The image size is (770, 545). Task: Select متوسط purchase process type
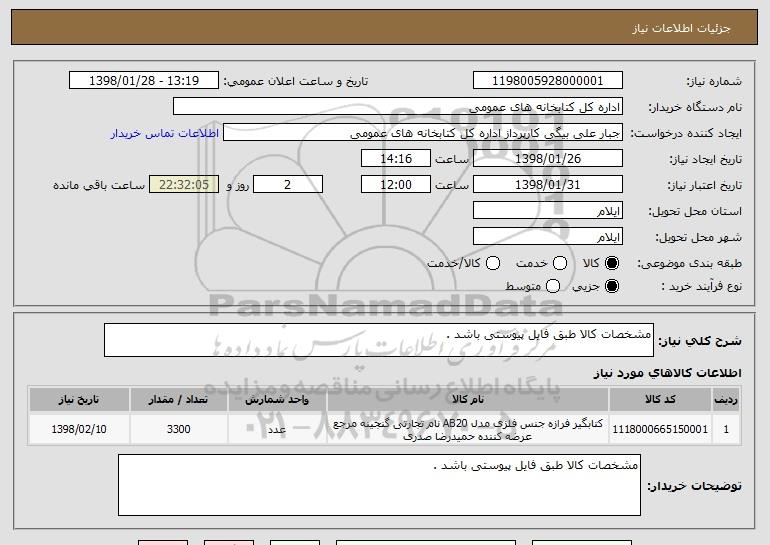click(x=553, y=287)
